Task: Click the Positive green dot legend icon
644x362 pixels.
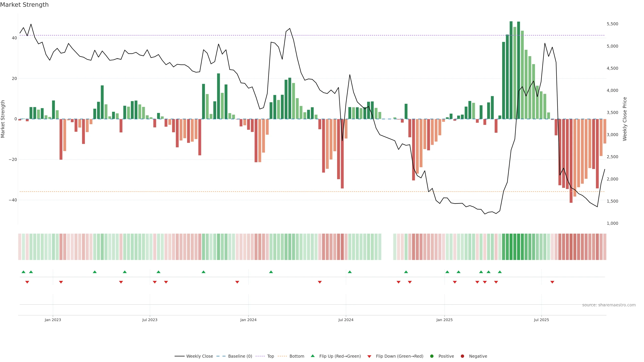Action: pos(432,356)
